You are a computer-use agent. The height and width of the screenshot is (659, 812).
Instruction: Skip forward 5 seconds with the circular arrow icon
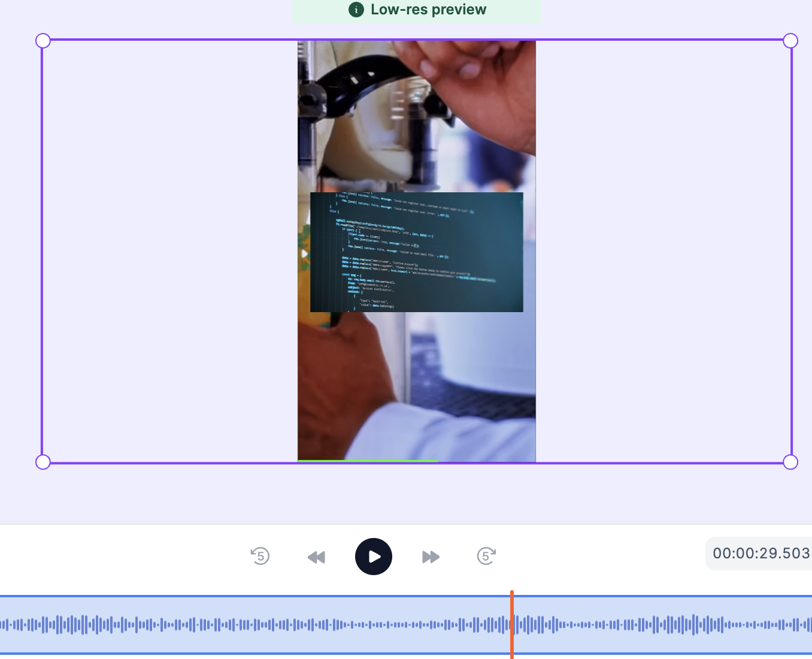[x=486, y=557]
